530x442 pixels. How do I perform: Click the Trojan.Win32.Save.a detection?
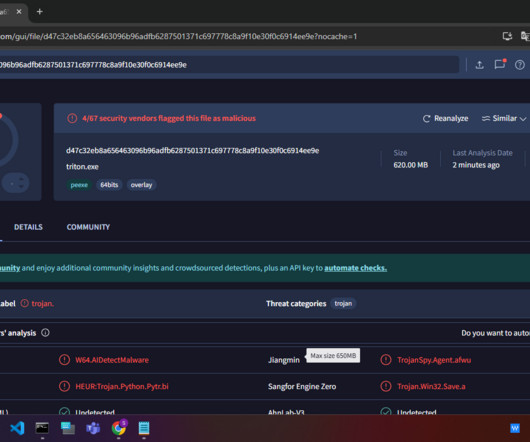pyautogui.click(x=431, y=386)
